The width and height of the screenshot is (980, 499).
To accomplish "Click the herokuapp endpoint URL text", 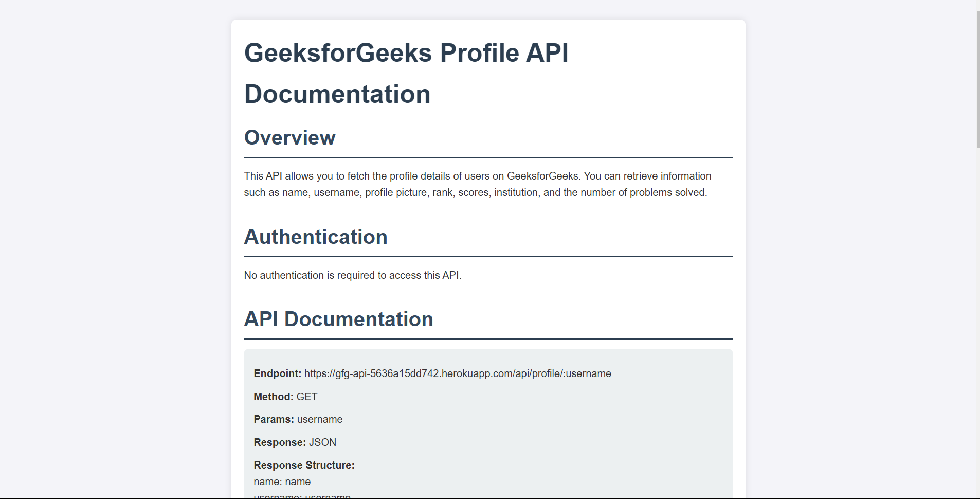I will 458,373.
